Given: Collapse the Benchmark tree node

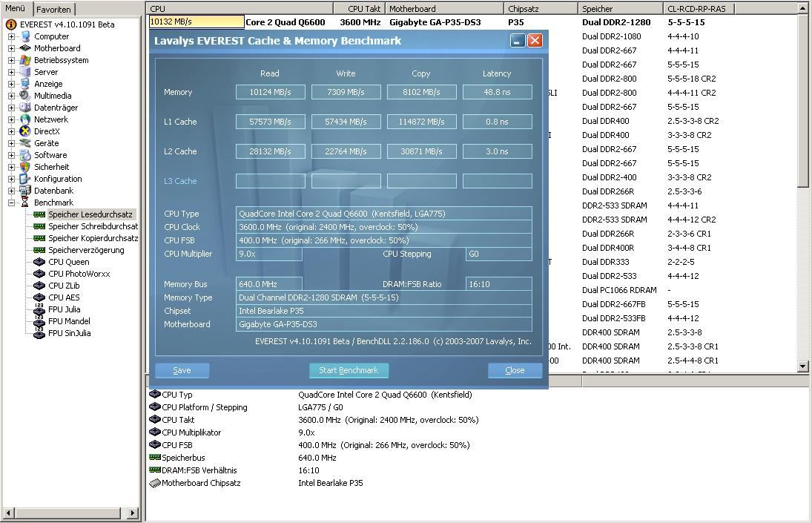Looking at the screenshot, I should 11,203.
